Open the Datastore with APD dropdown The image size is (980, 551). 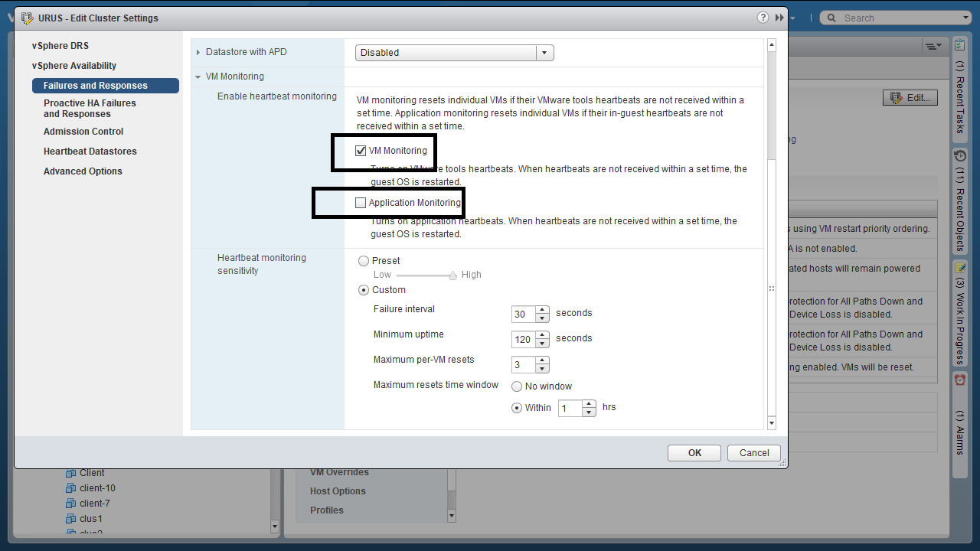click(544, 53)
